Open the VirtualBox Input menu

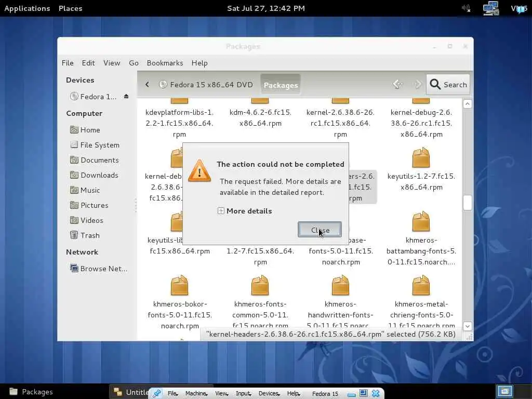click(x=243, y=394)
